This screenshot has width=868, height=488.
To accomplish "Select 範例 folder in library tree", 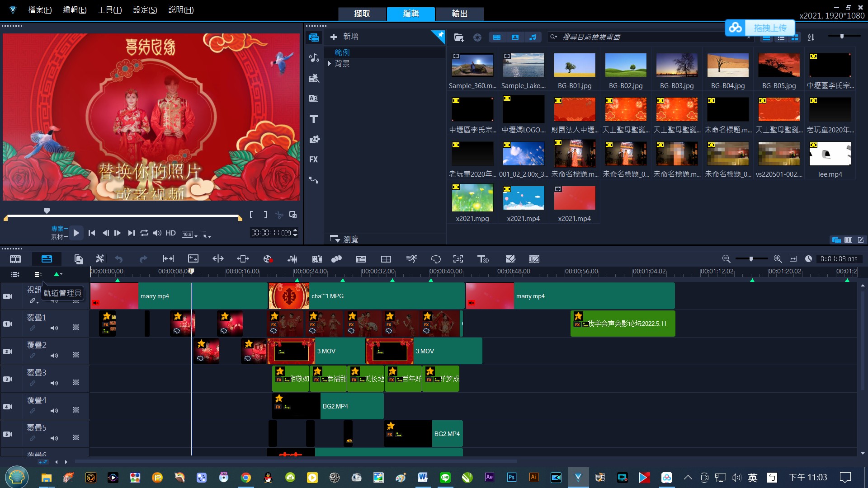I will pyautogui.click(x=342, y=53).
